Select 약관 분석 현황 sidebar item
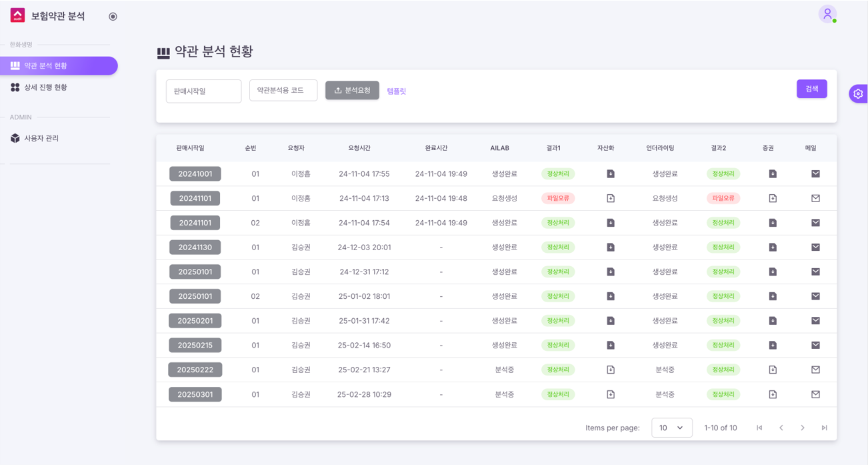Viewport: 868px width, 465px height. (45, 66)
